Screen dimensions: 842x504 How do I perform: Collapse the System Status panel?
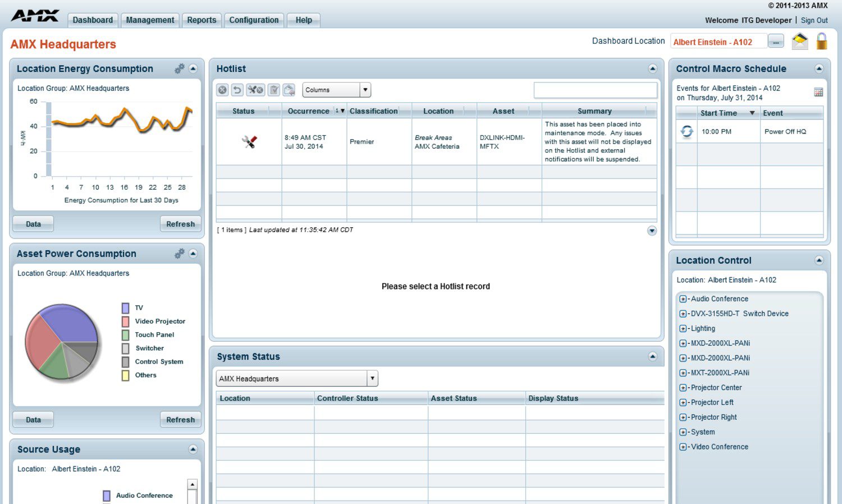(652, 356)
